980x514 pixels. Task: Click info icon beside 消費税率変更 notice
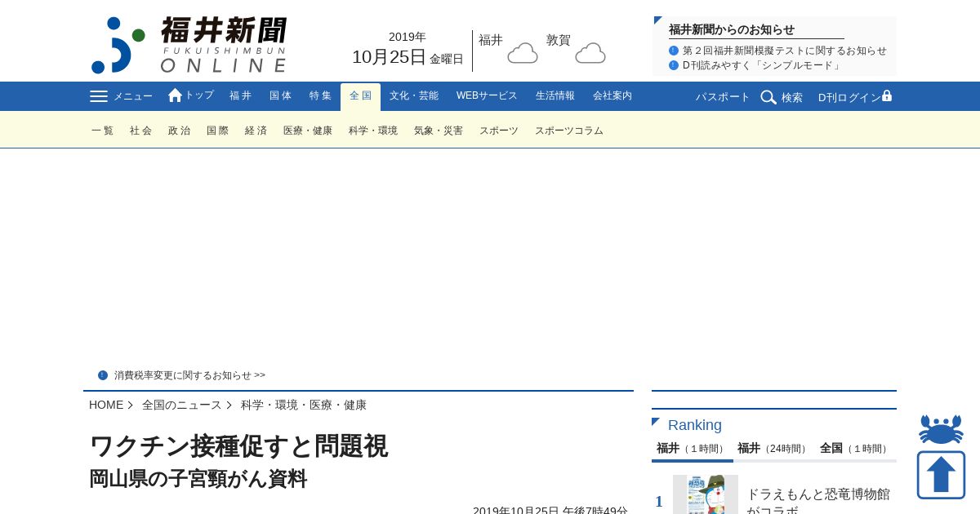(103, 375)
